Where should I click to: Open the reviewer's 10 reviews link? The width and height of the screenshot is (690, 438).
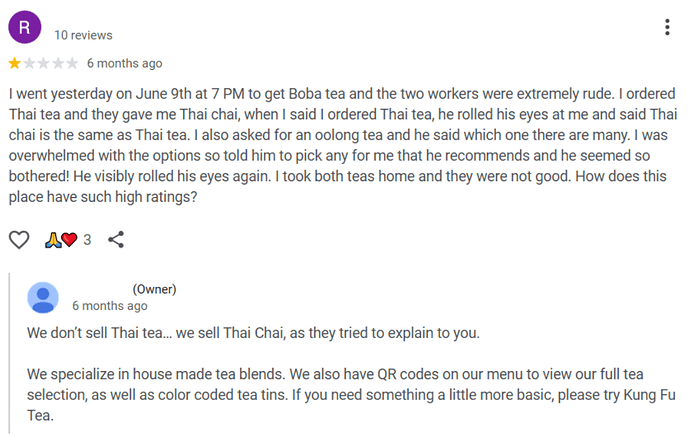(83, 35)
